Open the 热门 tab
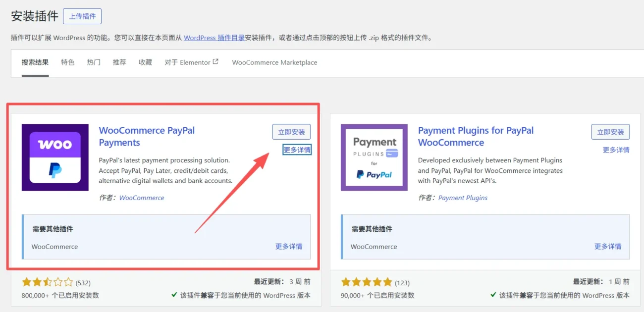 [x=93, y=62]
